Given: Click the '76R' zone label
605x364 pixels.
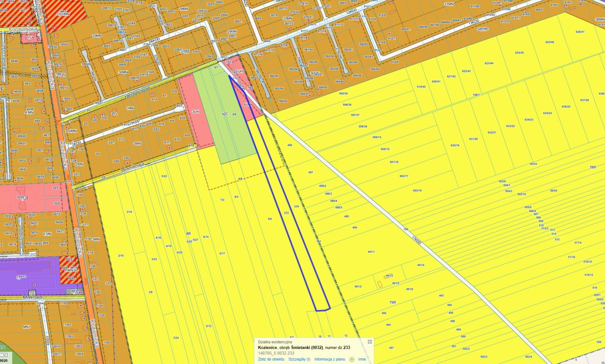Looking at the screenshot, I should click(x=593, y=167).
